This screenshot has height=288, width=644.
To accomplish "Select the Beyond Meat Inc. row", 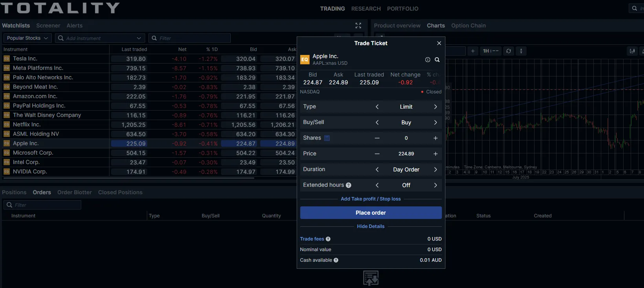I will point(149,87).
